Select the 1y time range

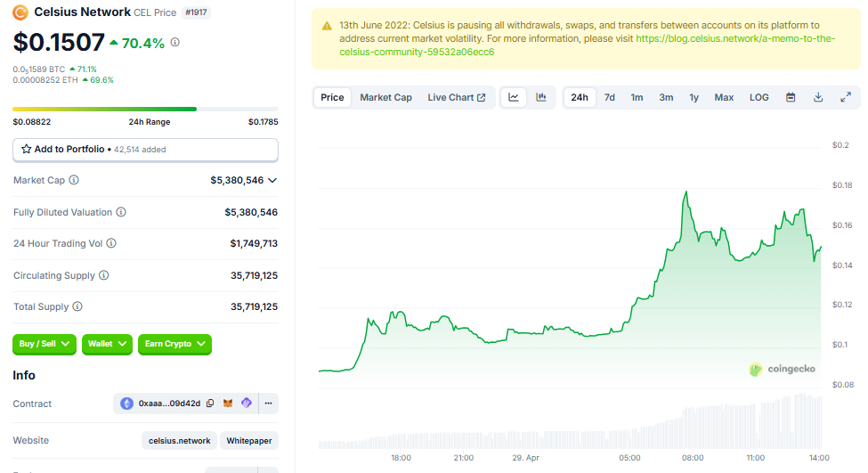(694, 97)
